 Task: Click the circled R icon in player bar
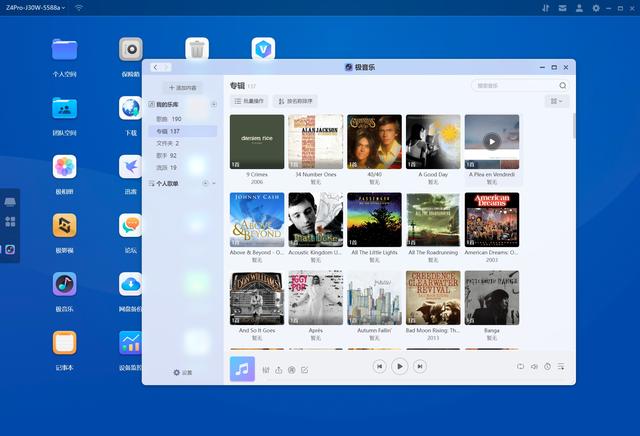(292, 370)
